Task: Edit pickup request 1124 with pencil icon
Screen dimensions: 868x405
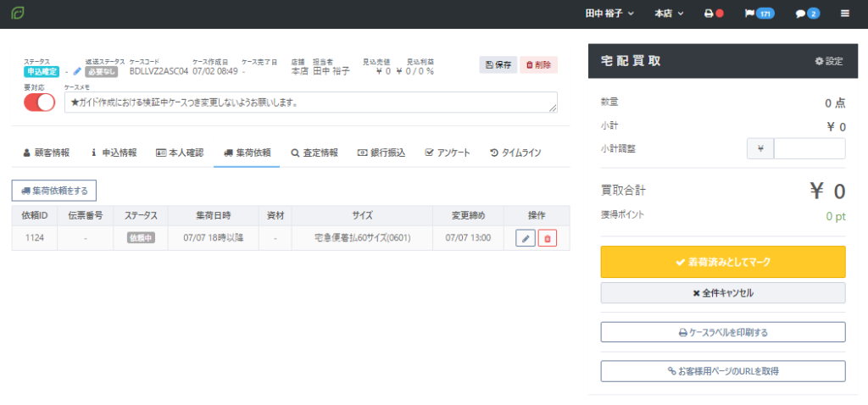Action: click(x=526, y=238)
